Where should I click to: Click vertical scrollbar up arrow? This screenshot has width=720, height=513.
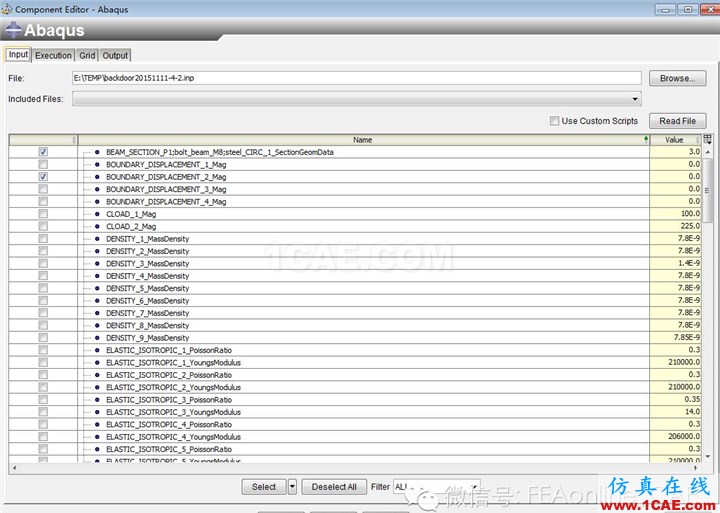[x=708, y=152]
